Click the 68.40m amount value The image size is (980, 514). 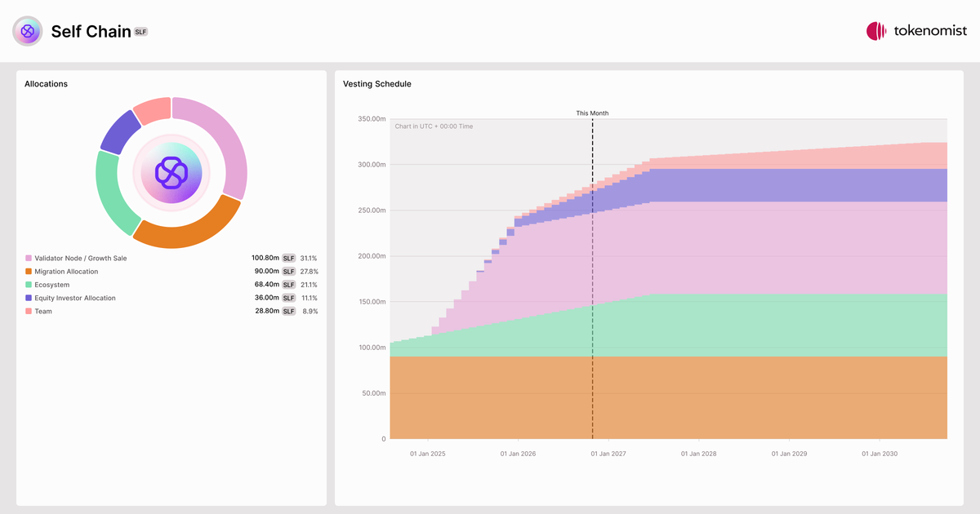[x=267, y=285]
